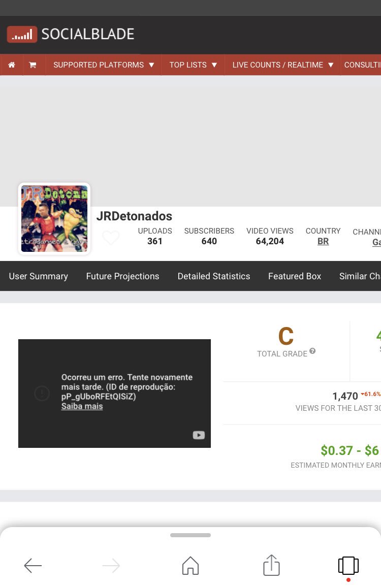Expand the Supported Platforms dropdown
This screenshot has height=588, width=381.
[x=104, y=65]
